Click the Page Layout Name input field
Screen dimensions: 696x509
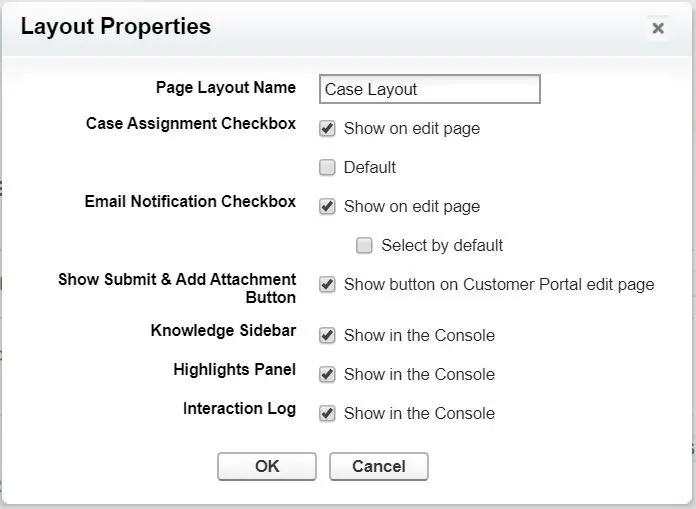pyautogui.click(x=430, y=89)
